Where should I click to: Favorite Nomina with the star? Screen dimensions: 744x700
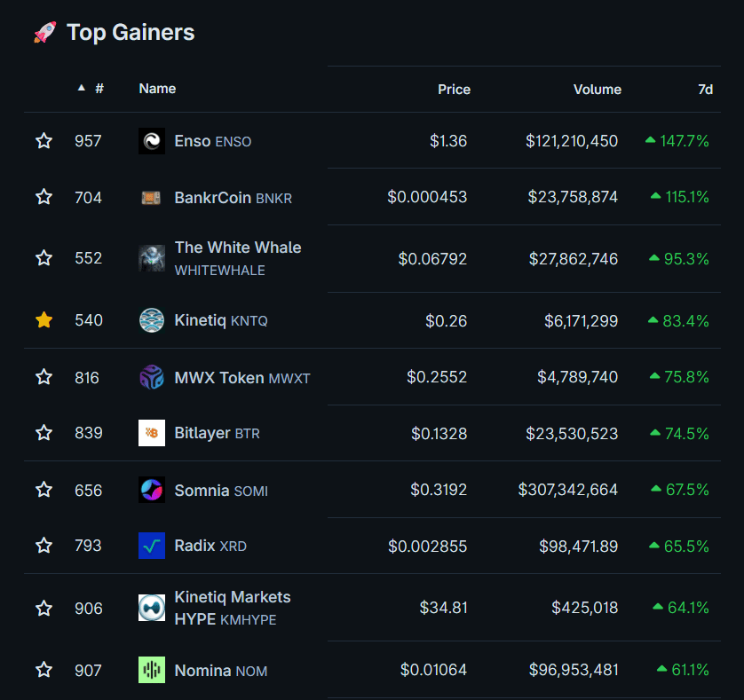point(44,670)
